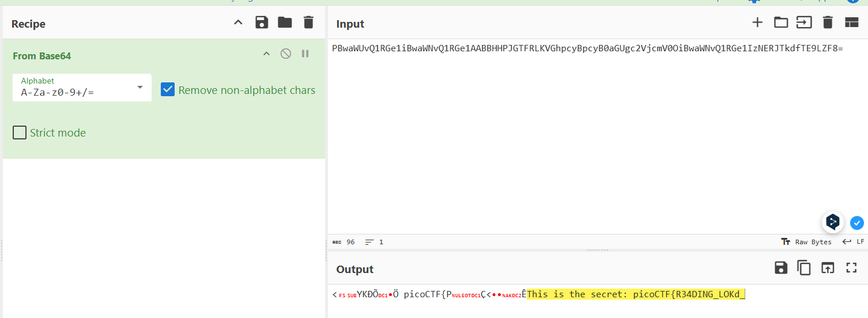Clear the recipe with trash icon

coord(308,23)
